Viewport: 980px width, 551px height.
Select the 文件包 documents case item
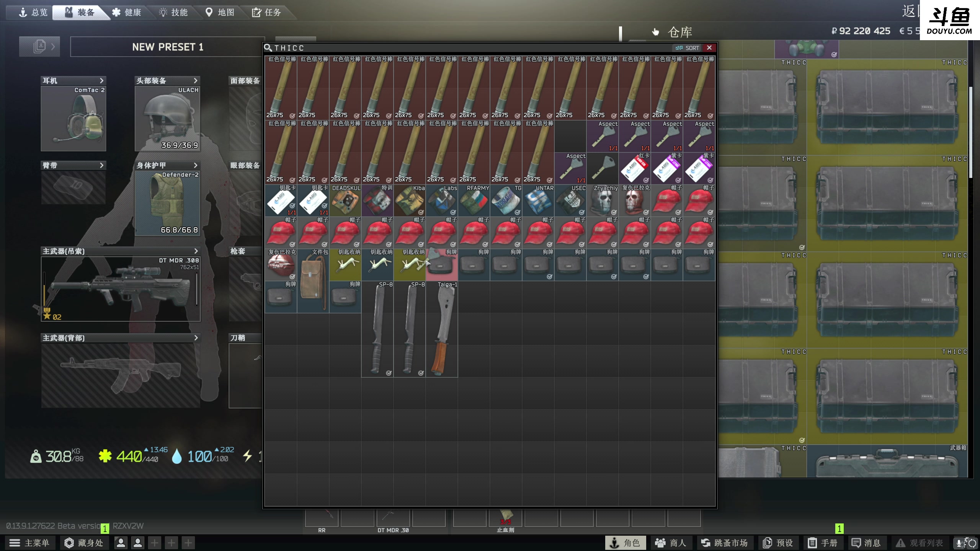[x=313, y=281]
